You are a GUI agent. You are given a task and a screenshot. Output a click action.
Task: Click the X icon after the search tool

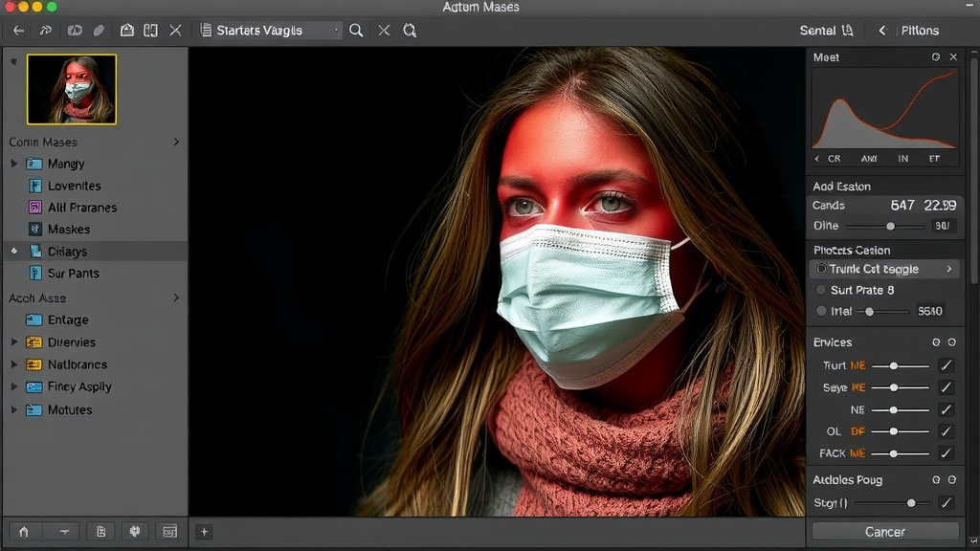pos(384,30)
